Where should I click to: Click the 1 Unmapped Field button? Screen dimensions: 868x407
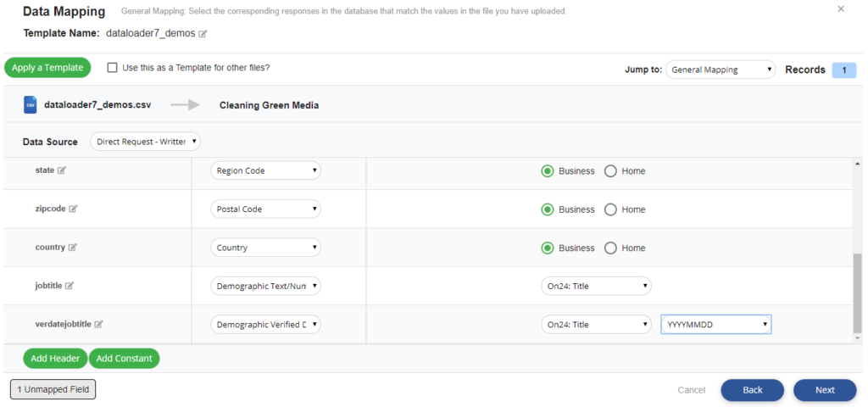pyautogui.click(x=53, y=389)
